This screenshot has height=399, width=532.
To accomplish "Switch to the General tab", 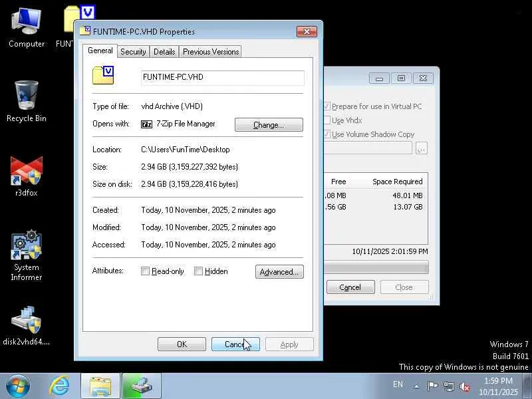I will pyautogui.click(x=100, y=51).
